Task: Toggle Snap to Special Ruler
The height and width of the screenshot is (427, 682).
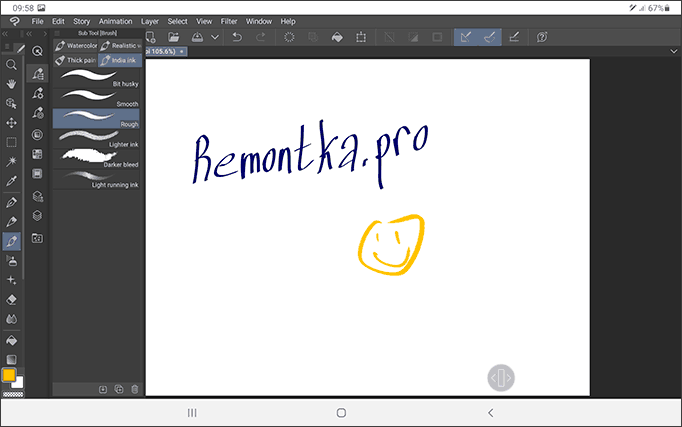Action: [x=490, y=37]
